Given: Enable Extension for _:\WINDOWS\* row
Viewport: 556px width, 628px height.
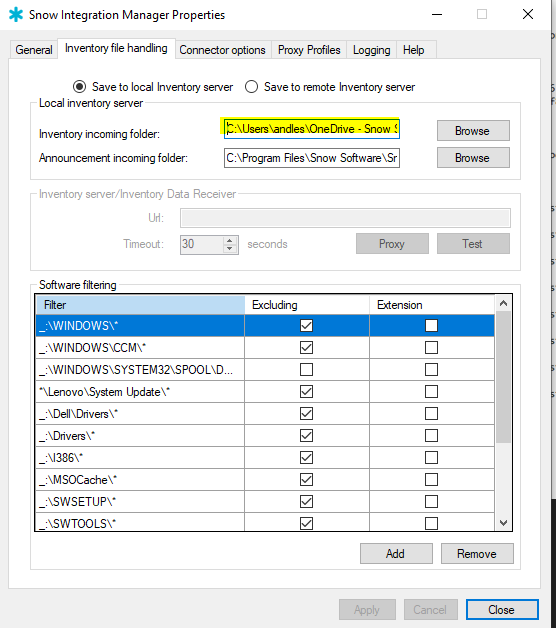Looking at the screenshot, I should (x=431, y=326).
